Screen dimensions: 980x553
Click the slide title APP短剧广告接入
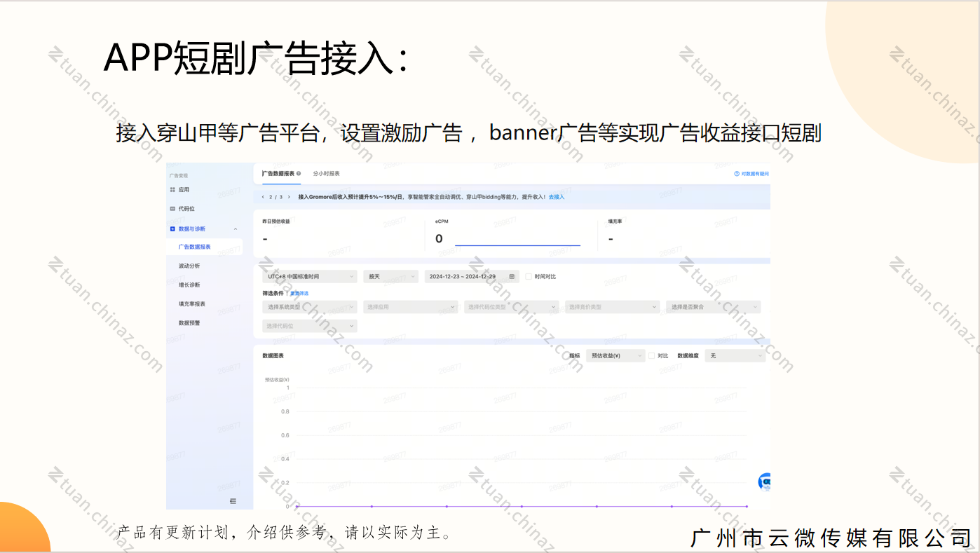257,58
